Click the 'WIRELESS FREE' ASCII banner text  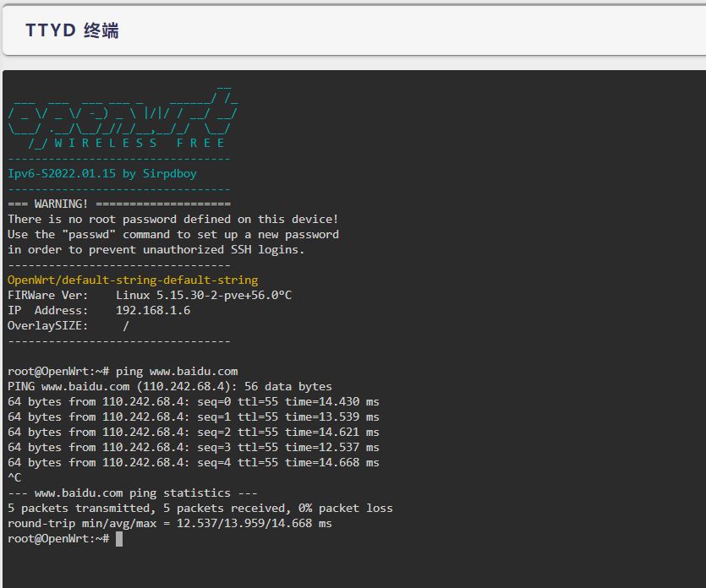pyautogui.click(x=140, y=143)
